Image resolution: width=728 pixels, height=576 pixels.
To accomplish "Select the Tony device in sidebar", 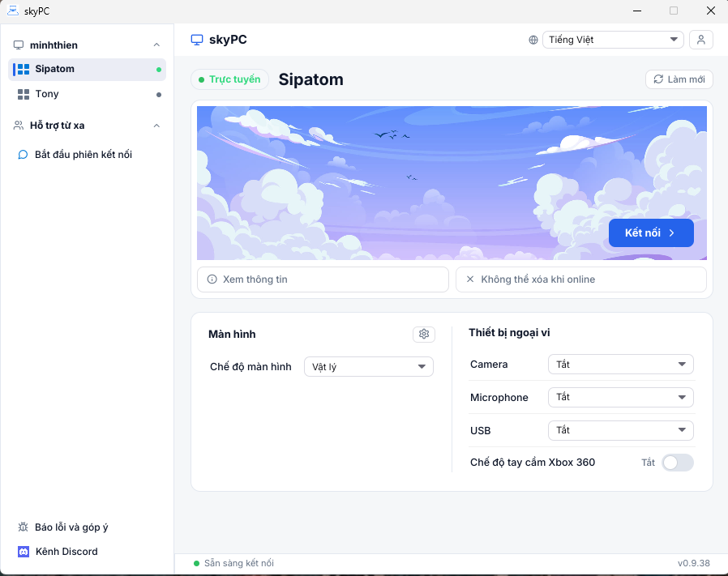I will [88, 94].
